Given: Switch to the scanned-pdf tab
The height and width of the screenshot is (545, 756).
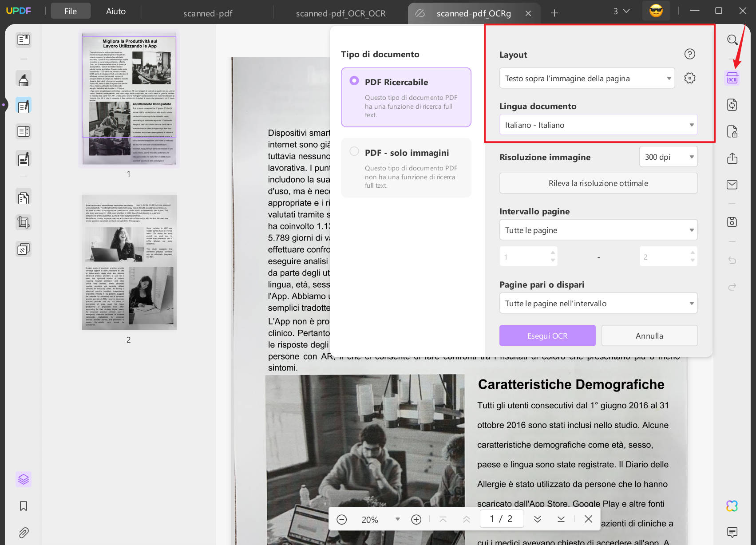Looking at the screenshot, I should (207, 13).
